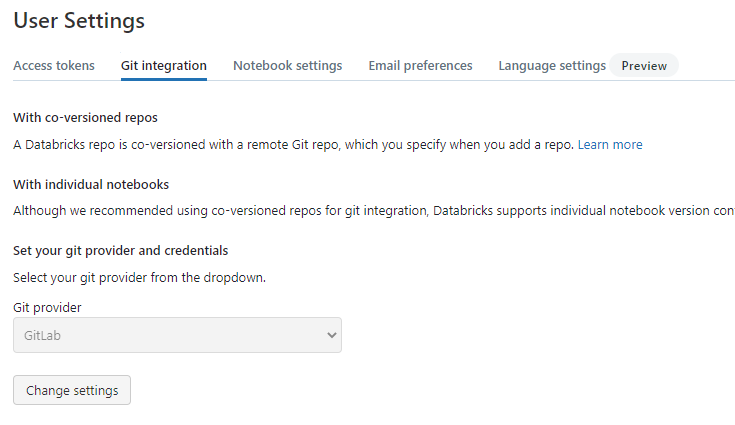Click the Databricks repo co-versioned description sentence
The image size is (735, 425).
point(293,145)
